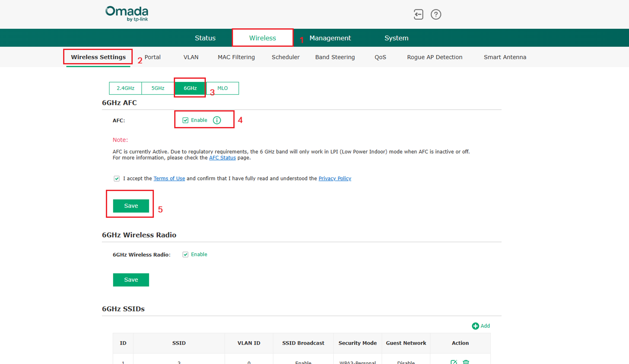Save the 6GHz AFC settings

coord(131,206)
